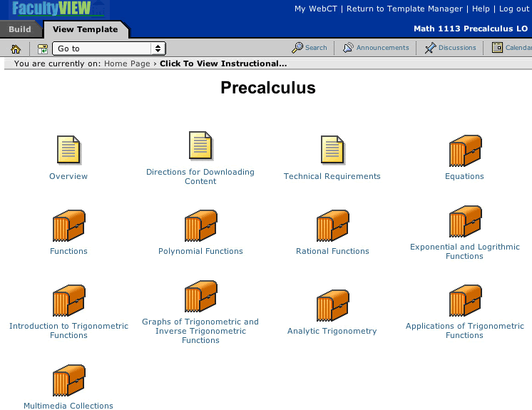Image resolution: width=532 pixels, height=410 pixels.
Task: Open the Search link text
Action: pyautogui.click(x=316, y=48)
